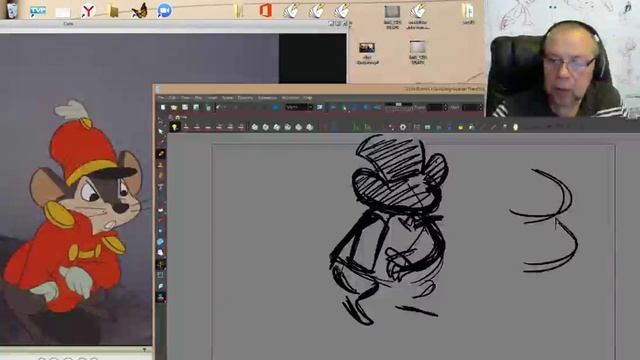Click the first blue playback icon in the top toolbar
The image size is (640, 360).
pyautogui.click(x=333, y=107)
